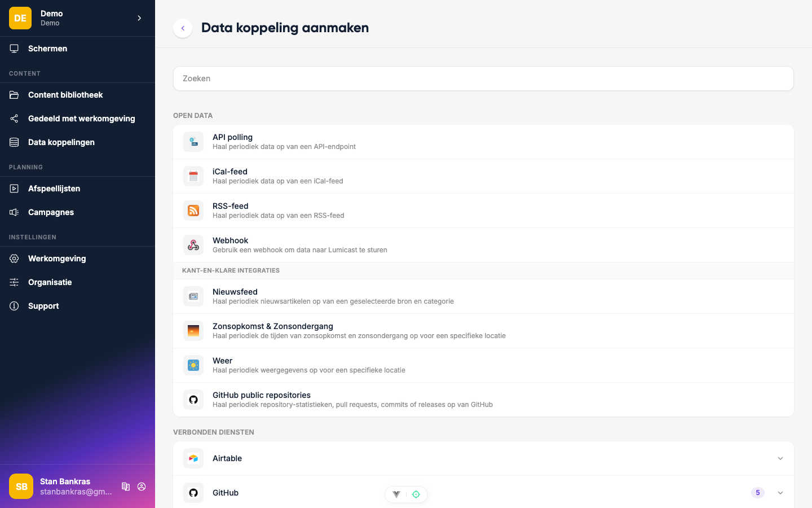This screenshot has width=812, height=508.
Task: Click the Airtable logo icon
Action: 193,458
